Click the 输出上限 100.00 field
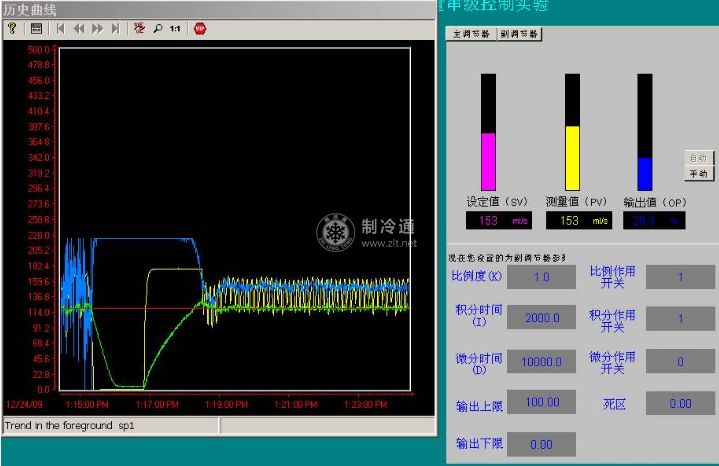 541,402
